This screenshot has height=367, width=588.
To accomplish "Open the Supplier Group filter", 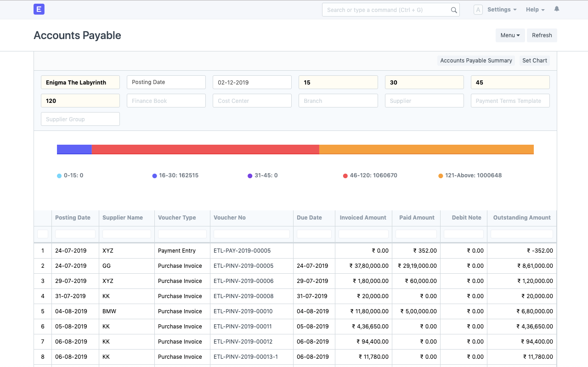I will click(x=80, y=119).
